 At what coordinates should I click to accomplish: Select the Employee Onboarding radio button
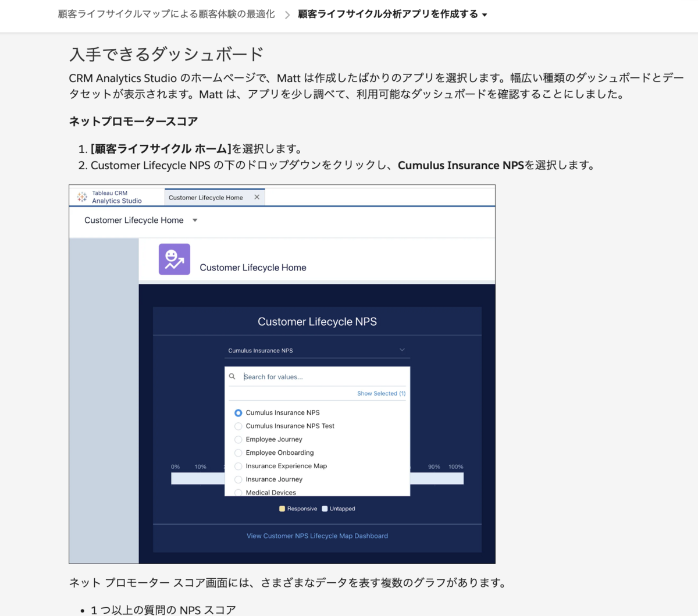[x=238, y=453]
